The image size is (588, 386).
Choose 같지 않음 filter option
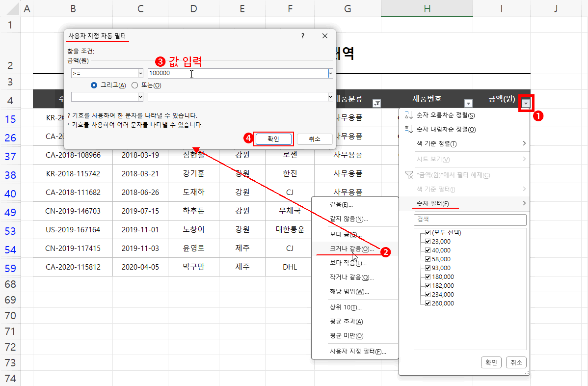tap(355, 219)
